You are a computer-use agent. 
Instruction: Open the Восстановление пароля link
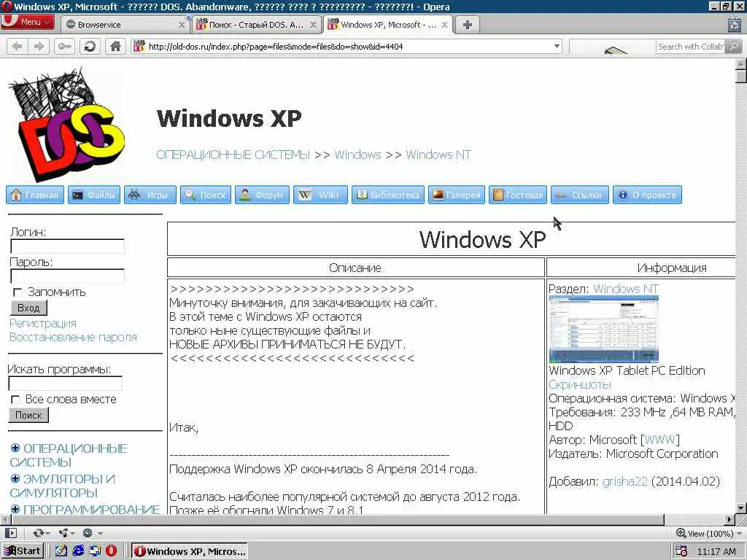[74, 337]
